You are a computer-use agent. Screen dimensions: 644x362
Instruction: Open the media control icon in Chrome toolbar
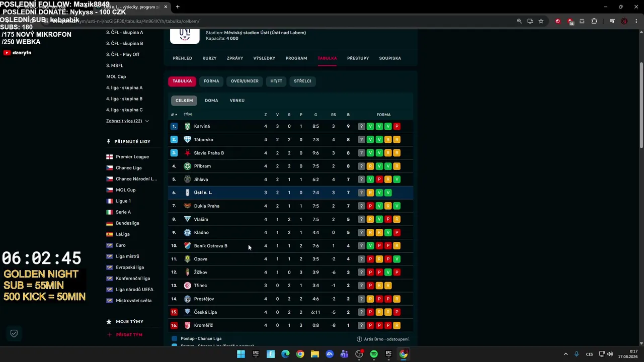point(612,21)
